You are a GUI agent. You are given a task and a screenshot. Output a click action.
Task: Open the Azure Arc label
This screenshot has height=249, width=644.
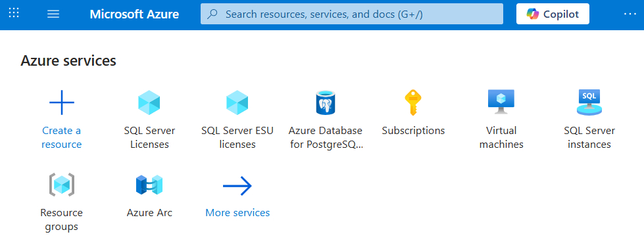[x=149, y=213]
